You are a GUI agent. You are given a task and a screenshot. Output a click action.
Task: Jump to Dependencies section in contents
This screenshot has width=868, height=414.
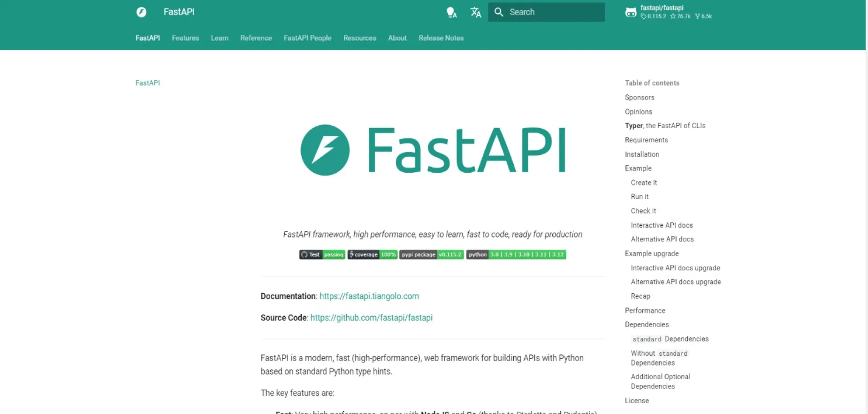[x=647, y=325]
